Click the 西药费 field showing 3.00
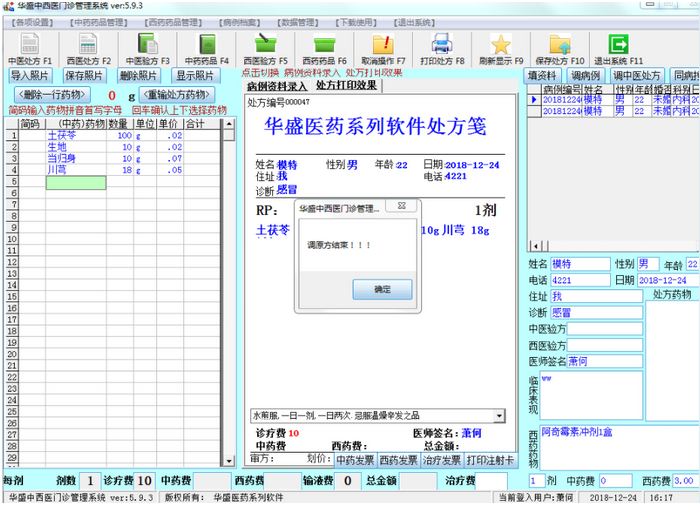 click(x=685, y=481)
